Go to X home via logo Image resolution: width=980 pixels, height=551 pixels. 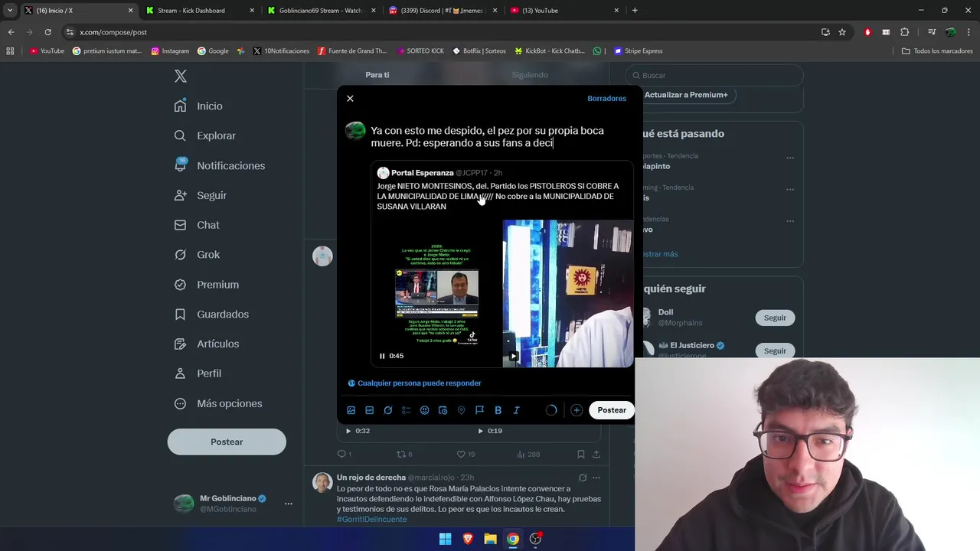pyautogui.click(x=181, y=76)
